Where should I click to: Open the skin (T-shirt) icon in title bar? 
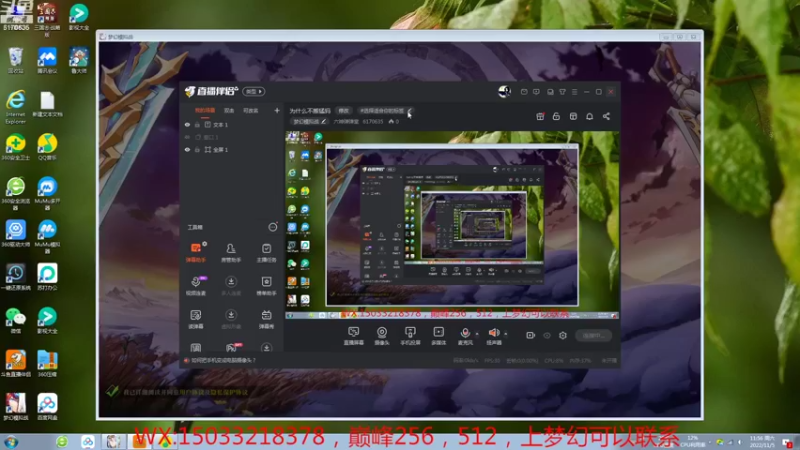click(562, 92)
